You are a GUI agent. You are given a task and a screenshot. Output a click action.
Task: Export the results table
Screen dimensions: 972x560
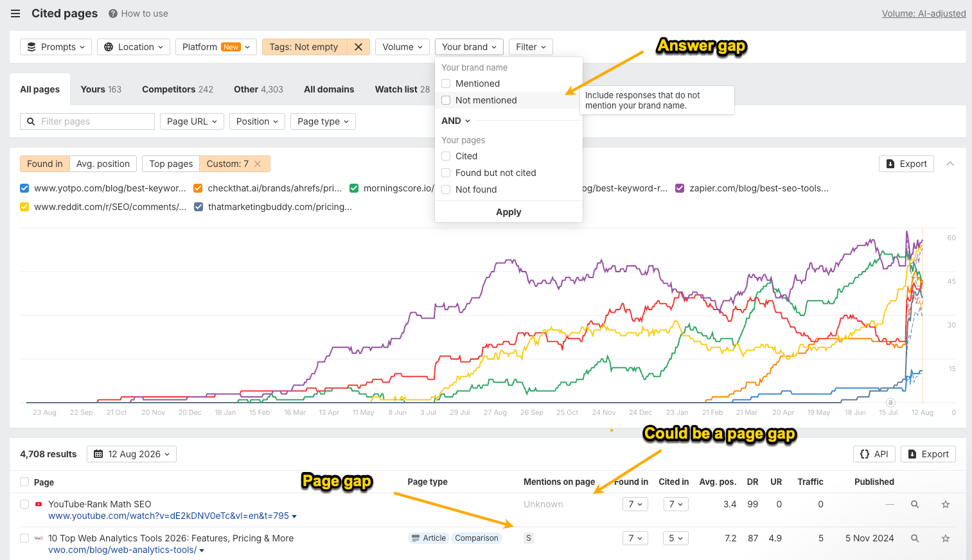(x=928, y=454)
